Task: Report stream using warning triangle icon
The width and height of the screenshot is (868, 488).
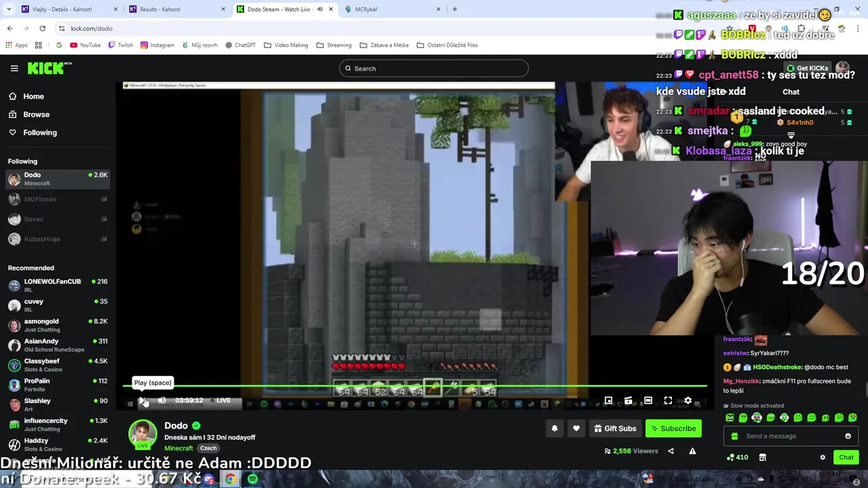Action: coord(692,451)
